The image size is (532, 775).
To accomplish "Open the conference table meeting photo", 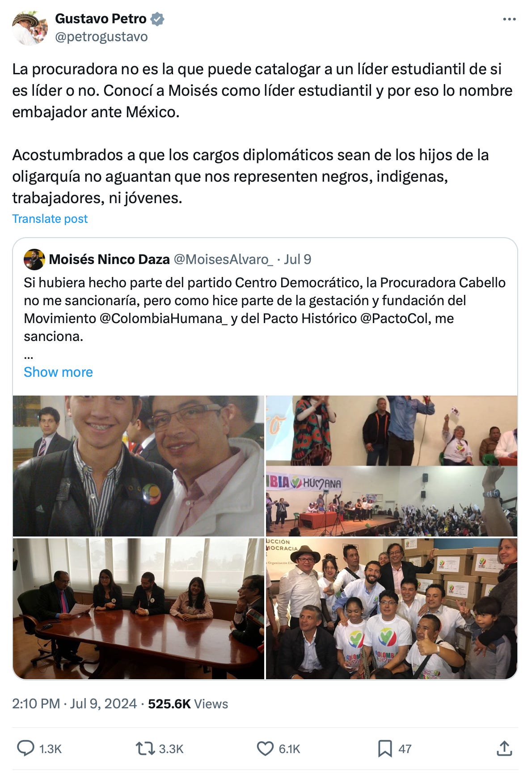I will (x=139, y=609).
